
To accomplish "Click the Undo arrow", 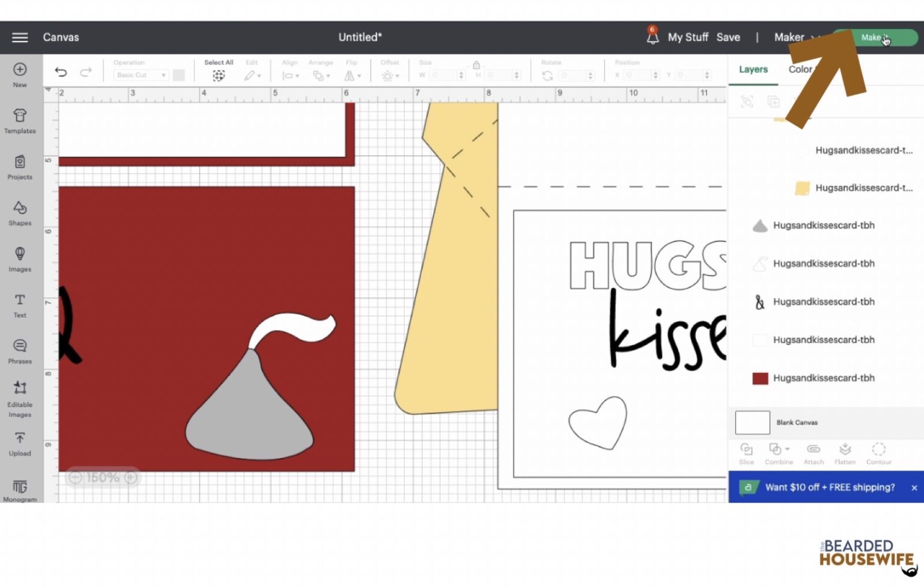I will [x=60, y=72].
